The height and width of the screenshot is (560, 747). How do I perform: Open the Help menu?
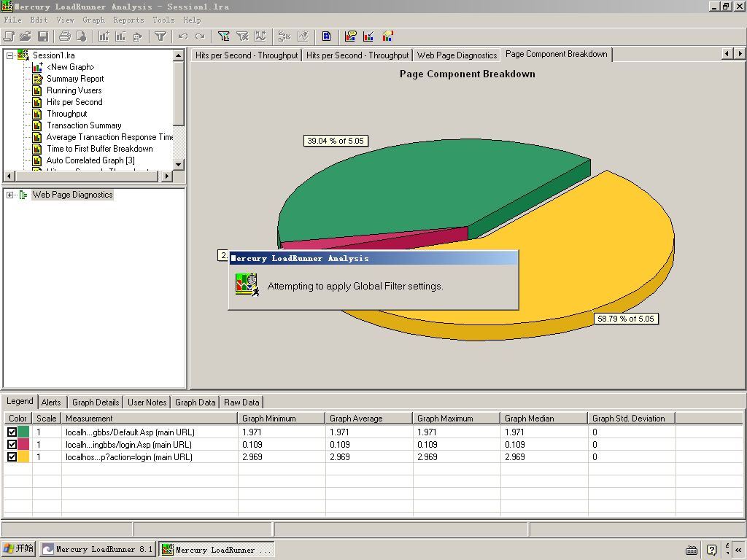pos(192,20)
